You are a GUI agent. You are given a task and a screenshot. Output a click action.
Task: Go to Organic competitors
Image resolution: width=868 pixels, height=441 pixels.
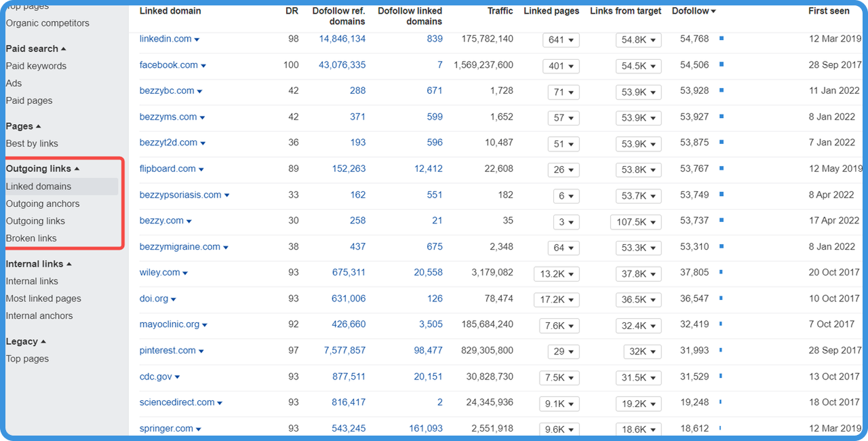pyautogui.click(x=47, y=23)
